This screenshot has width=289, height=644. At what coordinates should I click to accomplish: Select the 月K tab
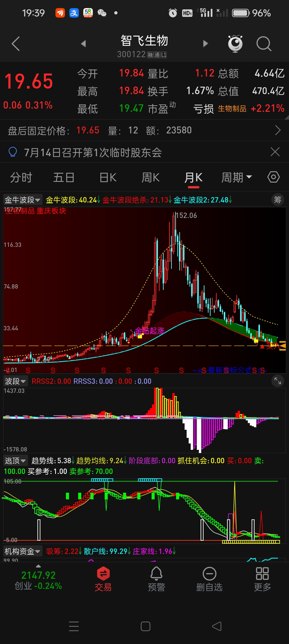(193, 178)
